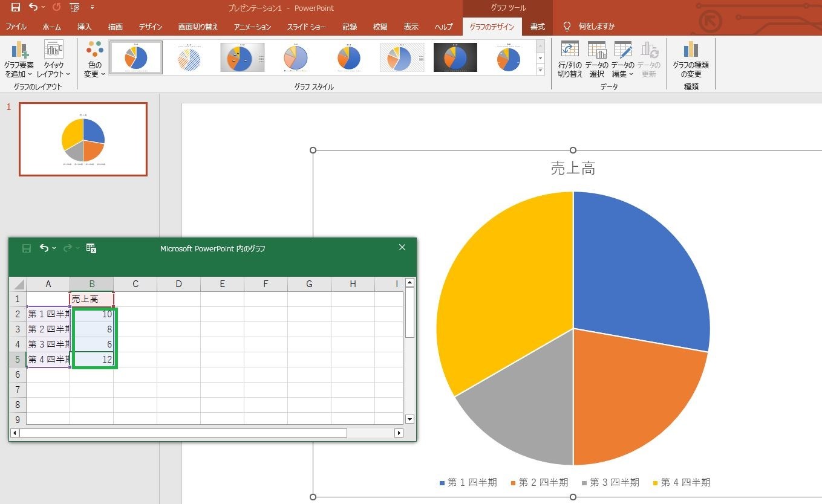822x504 pixels.
Task: Apply the third gray background chart style
Action: [243, 57]
